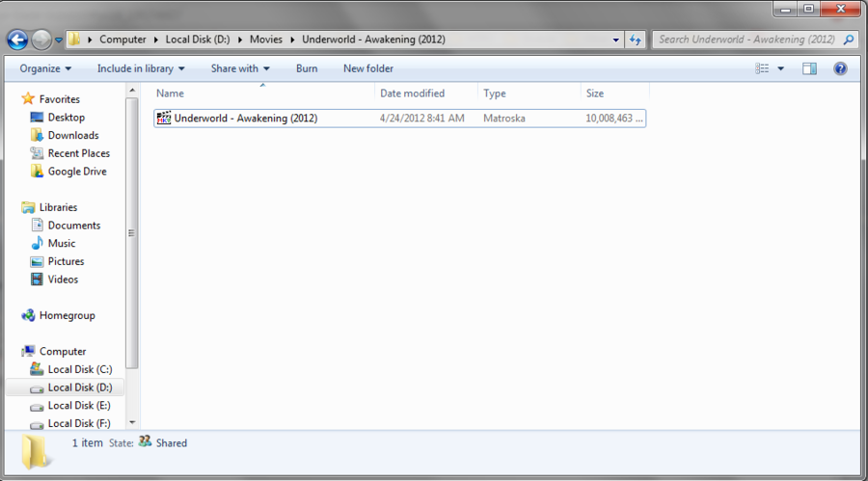Select Libraries in navigation pane
868x481 pixels.
[58, 207]
